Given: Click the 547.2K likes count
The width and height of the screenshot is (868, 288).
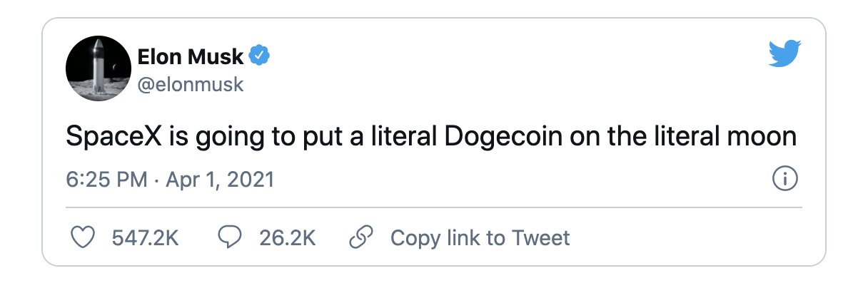Looking at the screenshot, I should point(146,237).
